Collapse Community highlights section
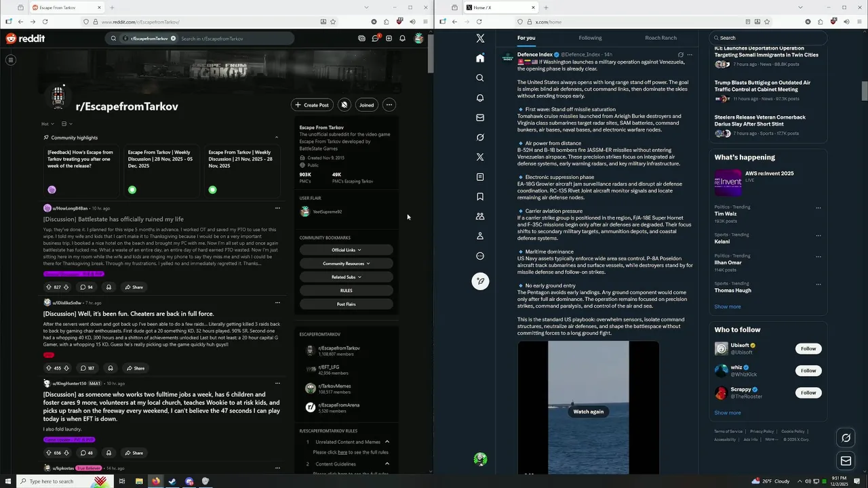 (276, 138)
